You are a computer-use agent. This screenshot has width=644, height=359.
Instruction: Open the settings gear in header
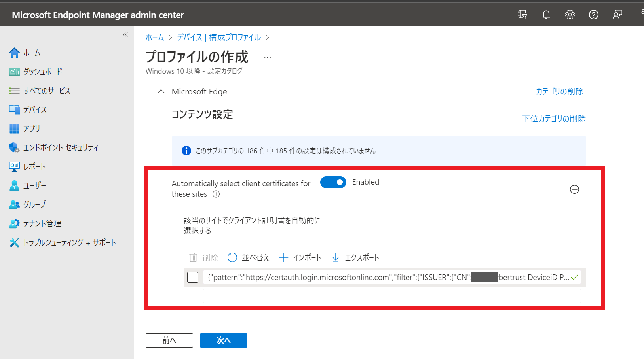pos(570,15)
